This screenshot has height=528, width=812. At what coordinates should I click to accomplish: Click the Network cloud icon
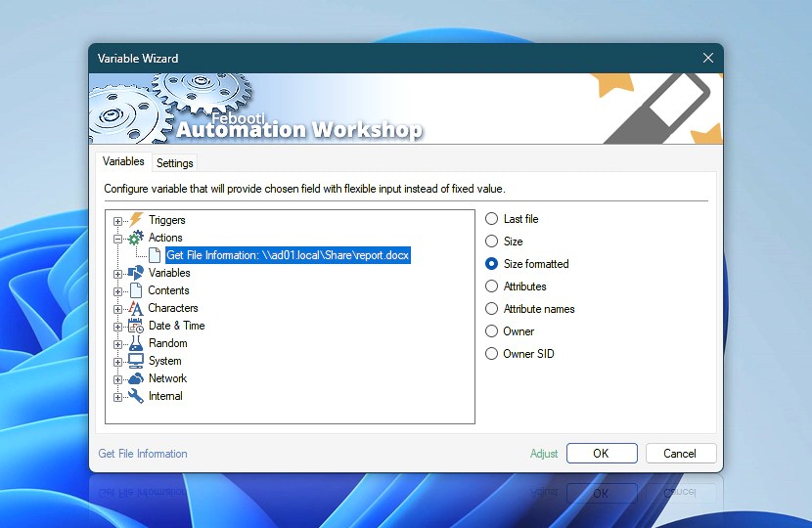[136, 378]
